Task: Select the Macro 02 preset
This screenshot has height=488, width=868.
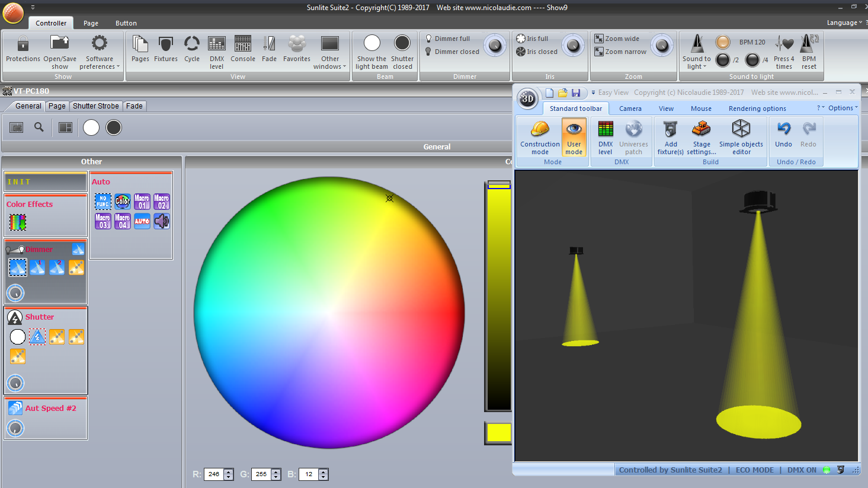Action: pos(162,202)
